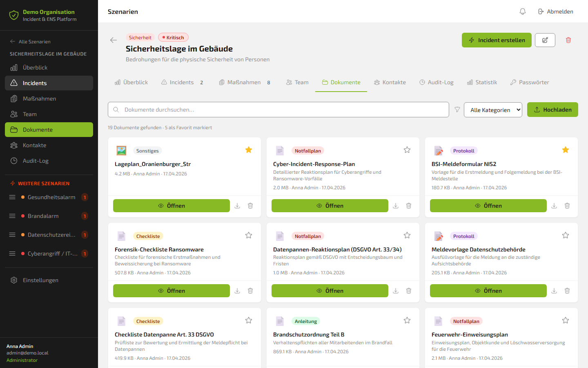Download Forensik-Checkliste Ransomware file
The width and height of the screenshot is (588, 368).
[x=237, y=291]
